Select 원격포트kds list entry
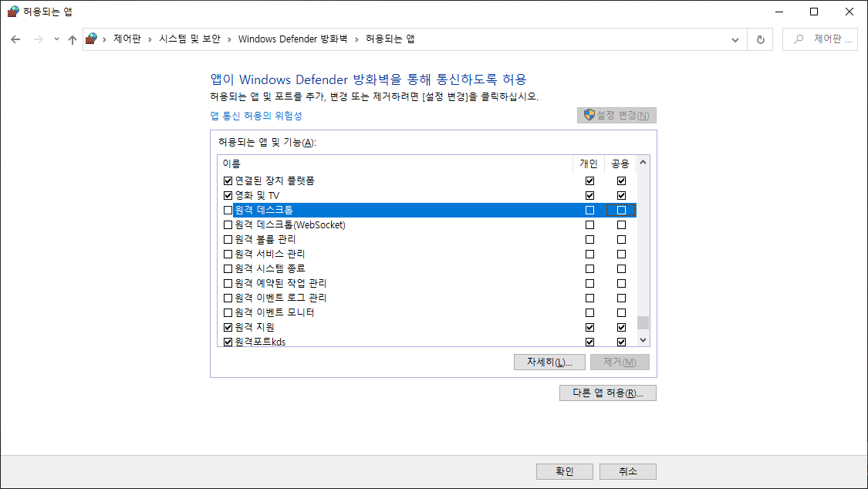Viewport: 868px width, 489px height. (427, 342)
